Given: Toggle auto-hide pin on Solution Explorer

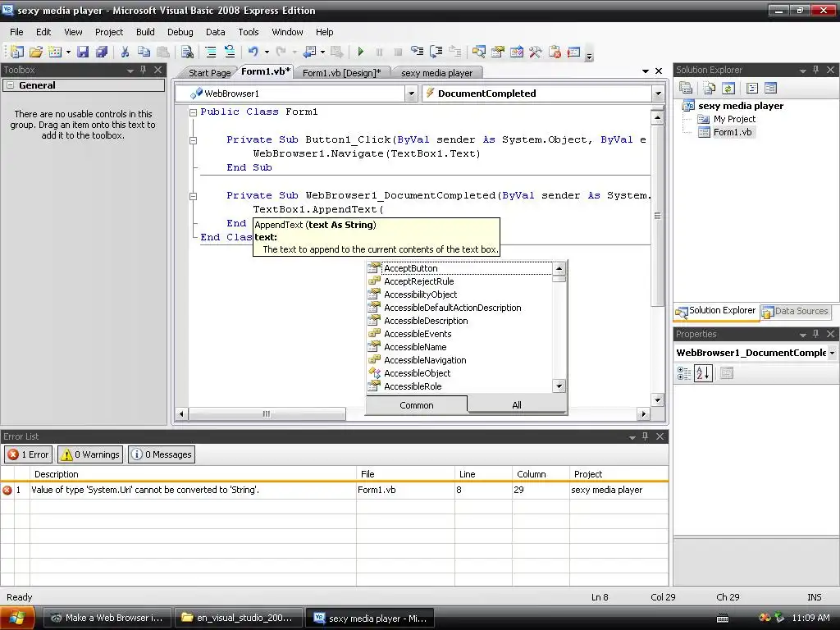Looking at the screenshot, I should (x=816, y=70).
